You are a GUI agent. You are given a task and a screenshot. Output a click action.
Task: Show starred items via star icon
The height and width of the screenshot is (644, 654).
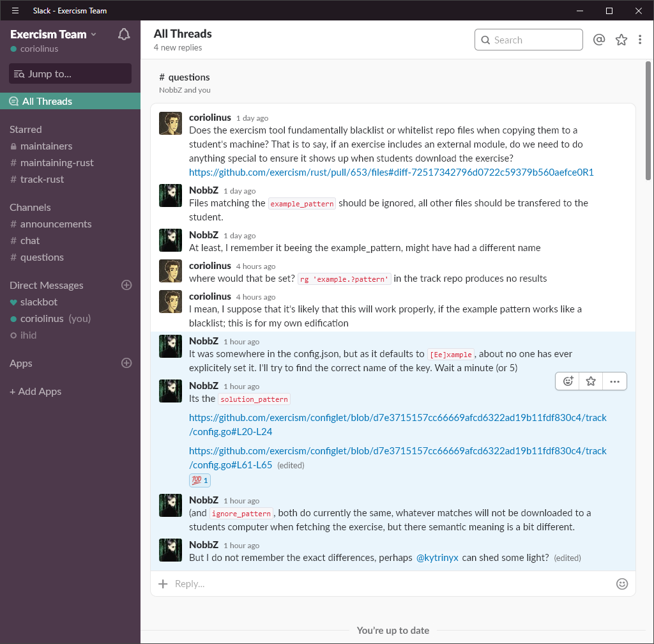click(621, 40)
